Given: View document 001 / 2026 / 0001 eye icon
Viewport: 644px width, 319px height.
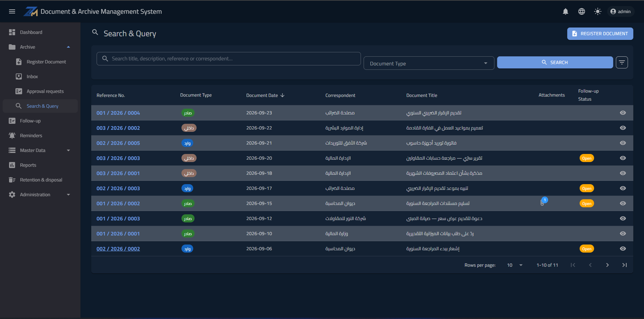Looking at the screenshot, I should click(x=623, y=233).
